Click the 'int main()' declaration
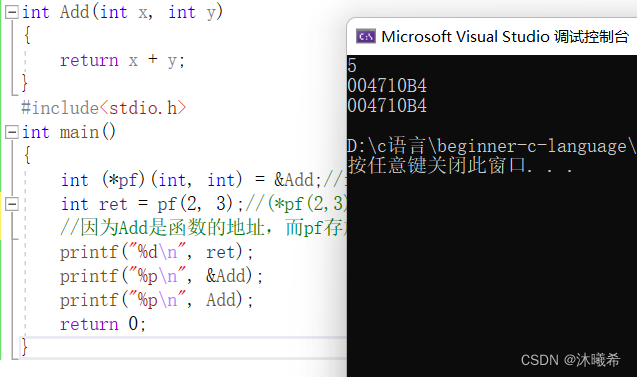This screenshot has height=377, width=637. 69,132
